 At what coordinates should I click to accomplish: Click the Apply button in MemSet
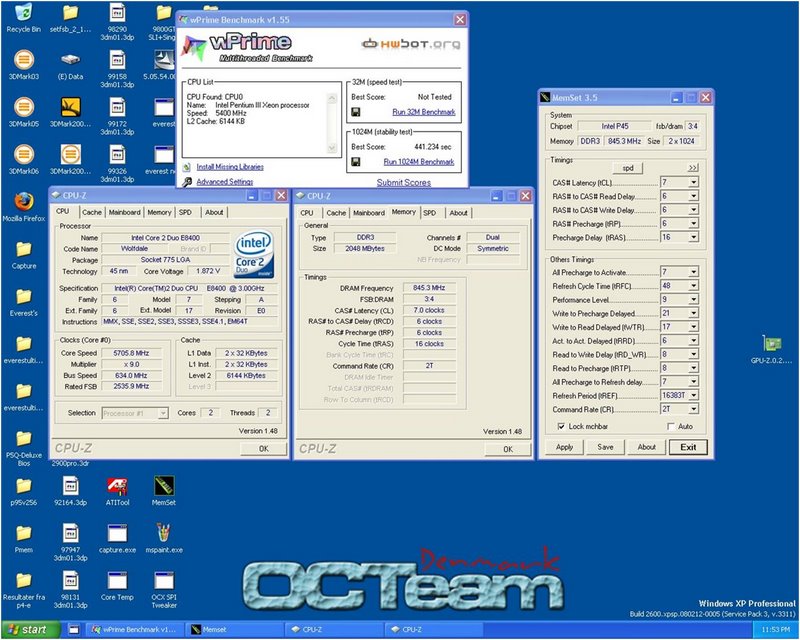[564, 447]
